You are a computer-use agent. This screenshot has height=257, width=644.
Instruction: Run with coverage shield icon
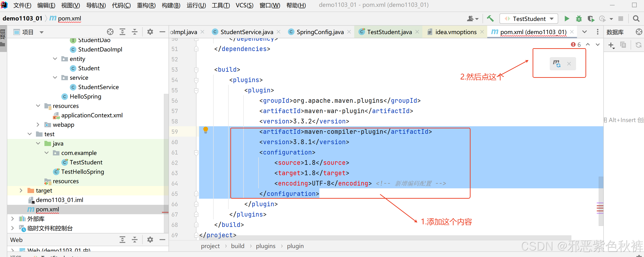[x=591, y=19]
